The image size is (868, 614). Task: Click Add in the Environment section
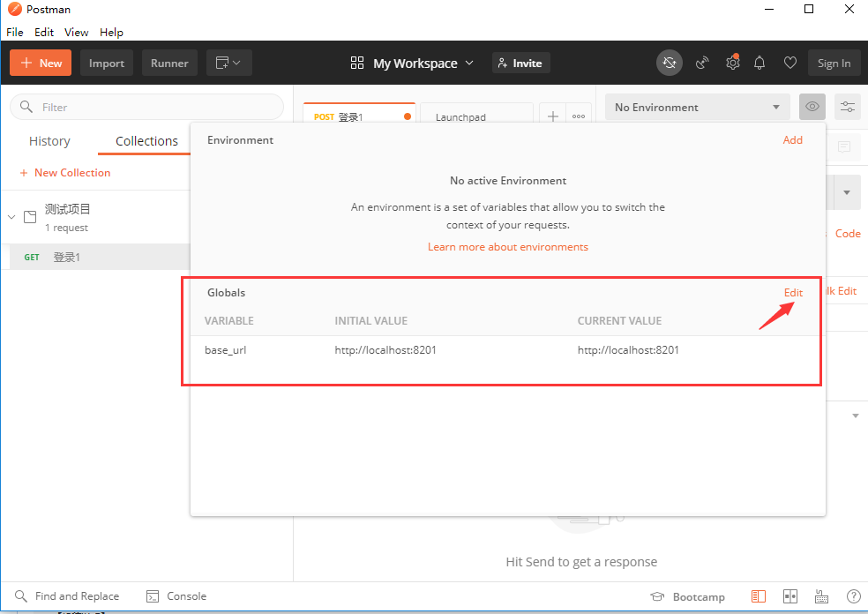pos(792,140)
